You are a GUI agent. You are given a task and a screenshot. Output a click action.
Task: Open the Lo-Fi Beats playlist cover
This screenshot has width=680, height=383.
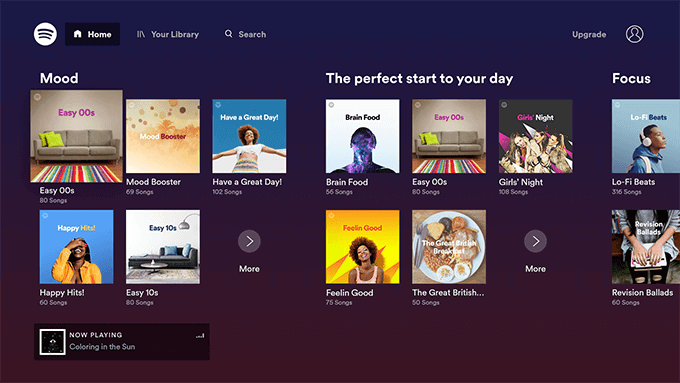pyautogui.click(x=646, y=136)
